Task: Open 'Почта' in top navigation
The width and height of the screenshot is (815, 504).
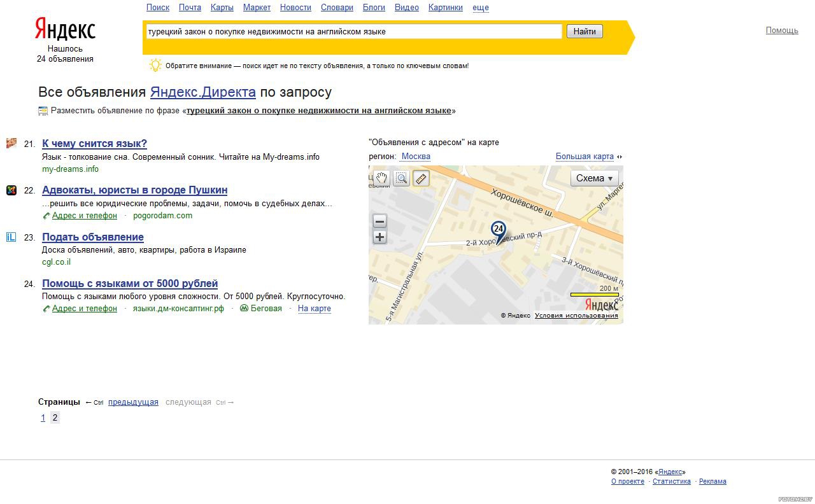Action: pyautogui.click(x=190, y=8)
